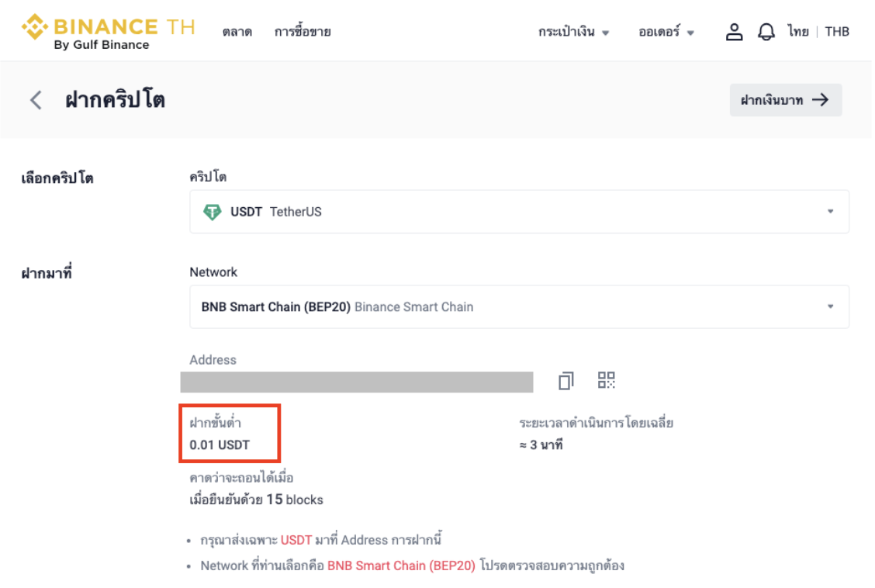This screenshot has height=588, width=875.
Task: Switch language via ไทย selector
Action: click(798, 32)
